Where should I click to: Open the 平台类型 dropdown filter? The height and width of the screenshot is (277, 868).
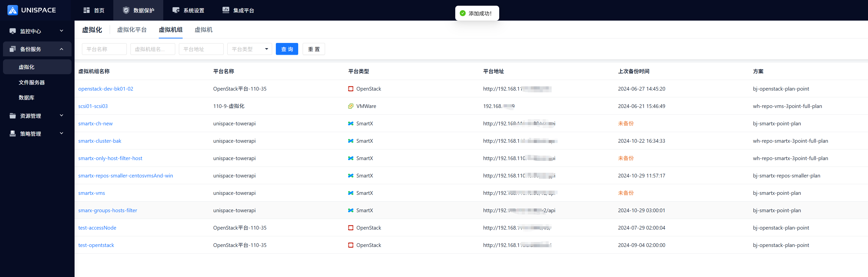[x=249, y=49]
